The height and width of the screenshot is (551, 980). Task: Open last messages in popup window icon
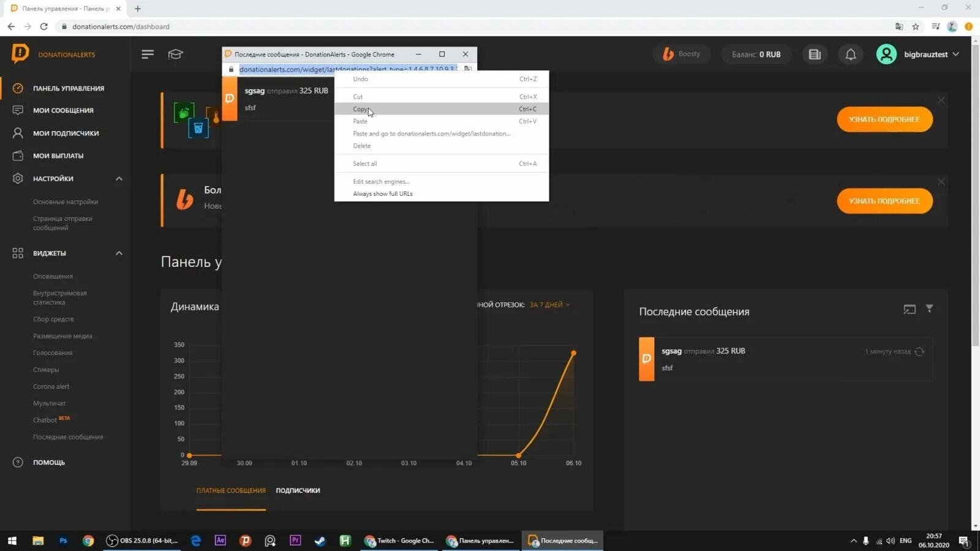click(x=910, y=309)
